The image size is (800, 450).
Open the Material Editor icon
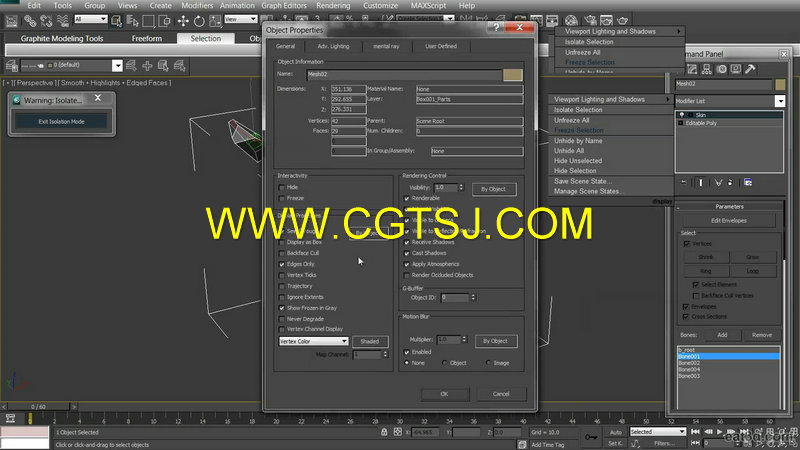tap(571, 20)
